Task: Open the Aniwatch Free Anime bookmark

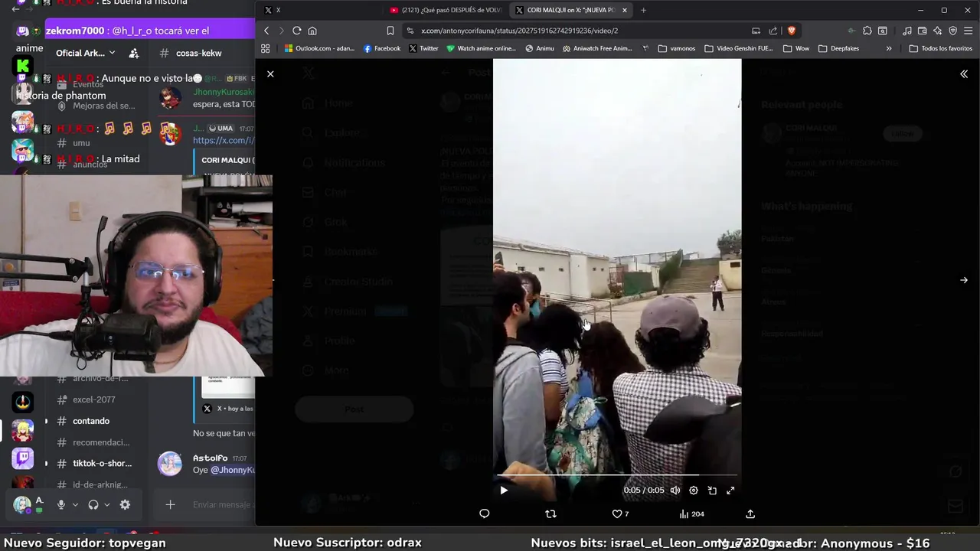Action: point(597,48)
